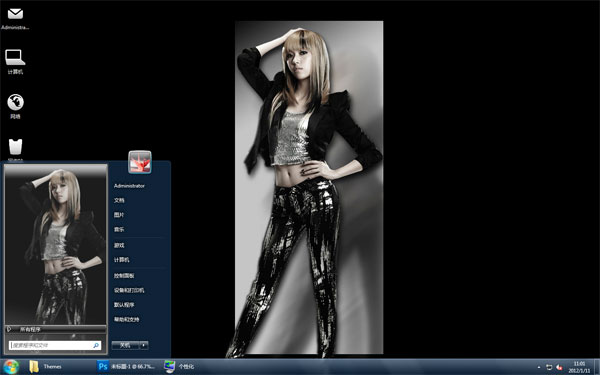The image size is (600, 375).
Task: Expand 所有程序 all programs list
Action: [x=55, y=329]
